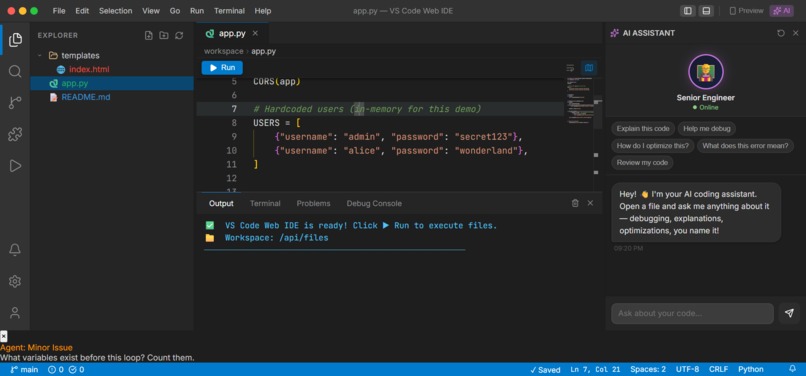This screenshot has width=806, height=376.
Task: Click 'What does this error mean?' suggestion
Action: pos(745,146)
